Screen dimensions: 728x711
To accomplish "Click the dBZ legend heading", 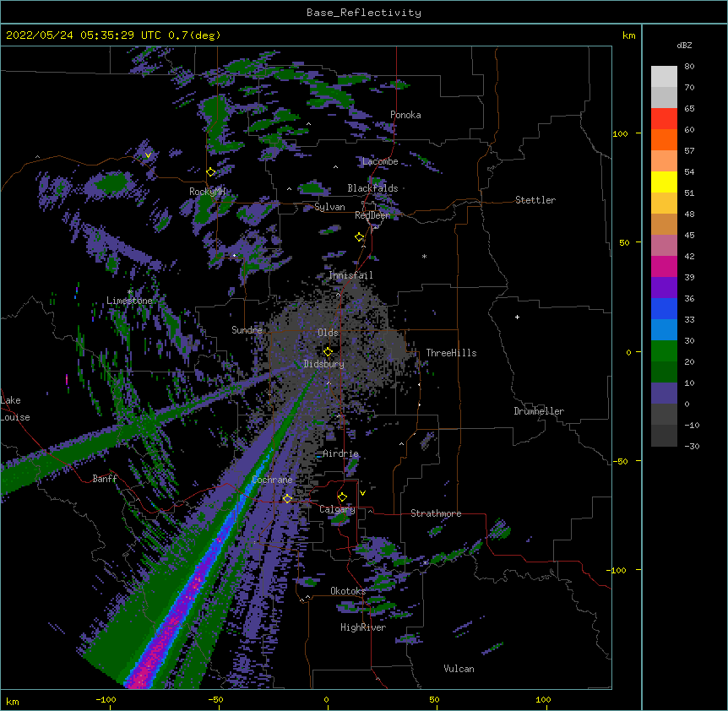I will 684,45.
